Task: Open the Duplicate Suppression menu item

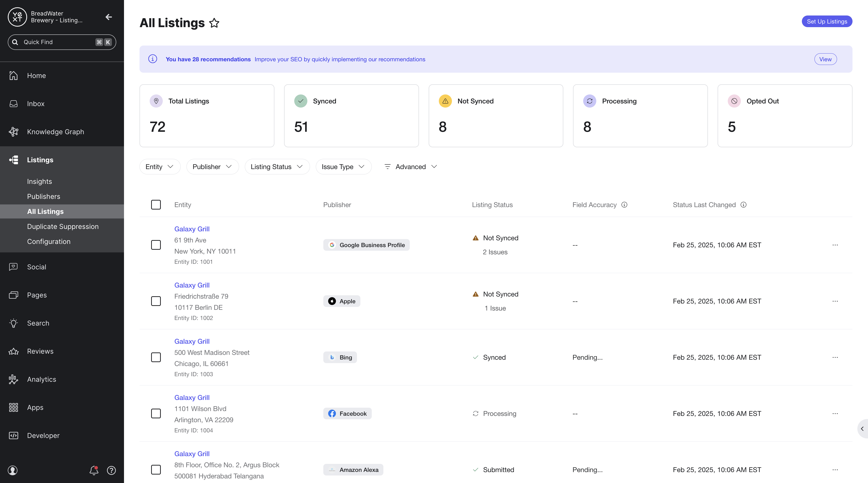Action: pyautogui.click(x=63, y=226)
